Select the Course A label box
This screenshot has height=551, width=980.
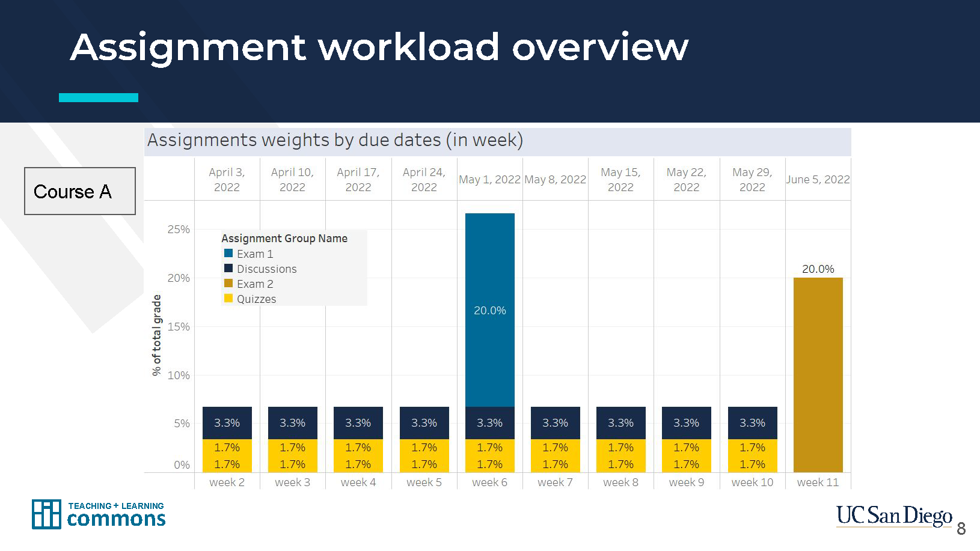coord(80,191)
